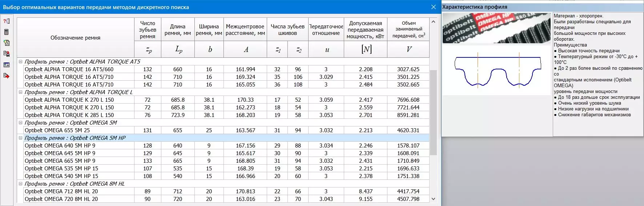
Task: Select row Optibelt OMEGA 712 8M HL 20
Action: pos(223,191)
